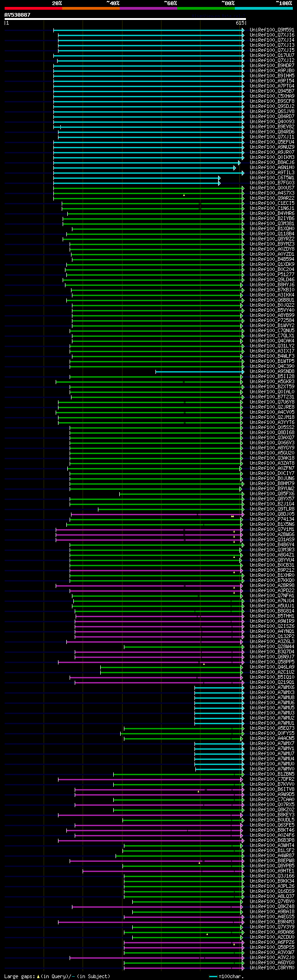Click the 615 end position label
Screen dimensions: 297x980
coord(240,23)
